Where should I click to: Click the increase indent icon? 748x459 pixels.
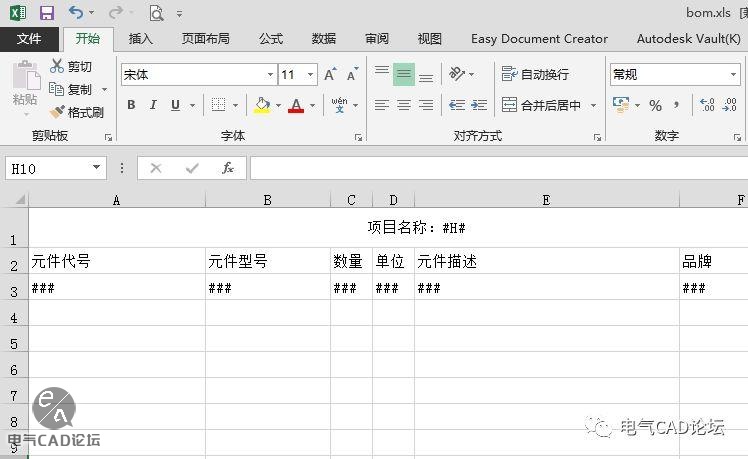(x=479, y=105)
